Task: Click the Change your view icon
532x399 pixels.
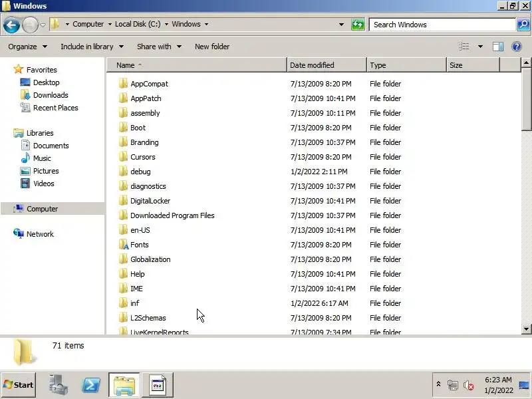Action: coord(464,47)
